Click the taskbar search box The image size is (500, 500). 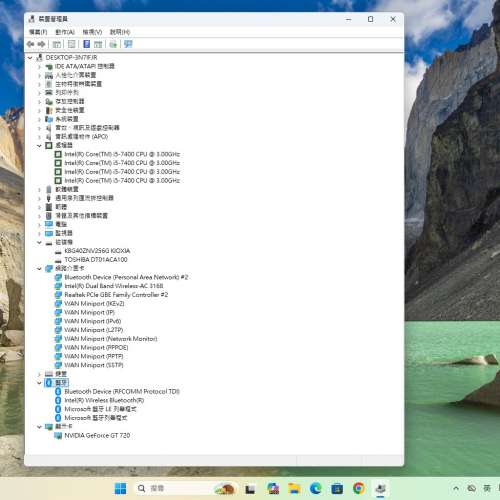(173, 489)
